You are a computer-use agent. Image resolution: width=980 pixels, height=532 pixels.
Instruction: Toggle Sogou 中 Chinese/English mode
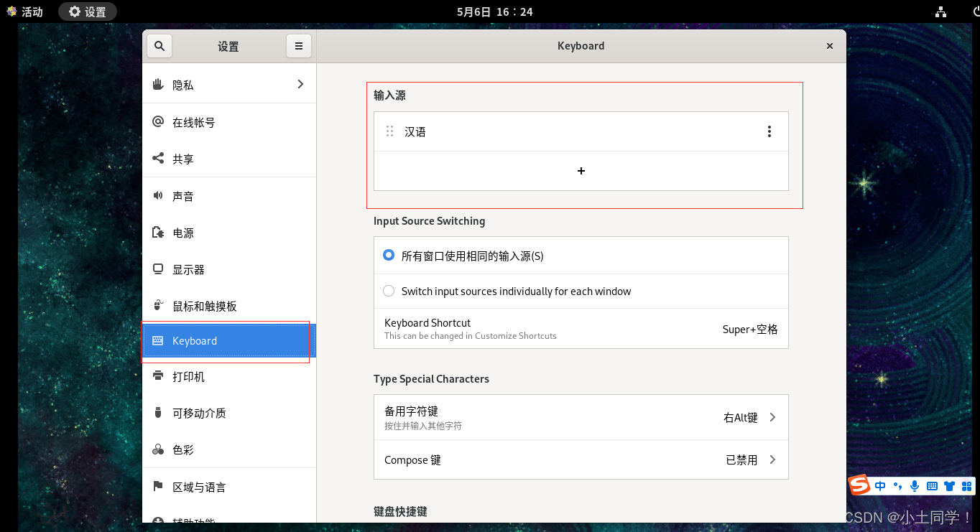tap(880, 486)
